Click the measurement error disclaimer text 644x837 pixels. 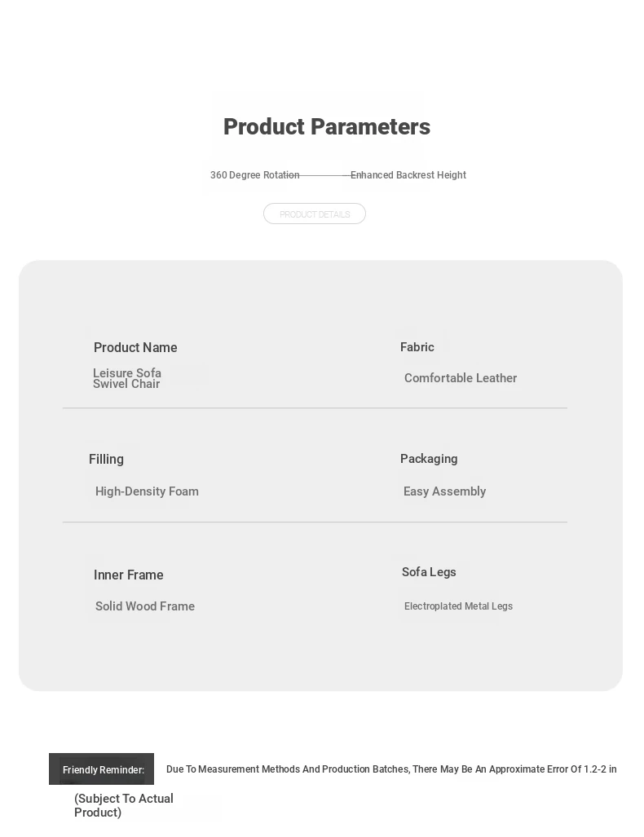click(x=391, y=769)
